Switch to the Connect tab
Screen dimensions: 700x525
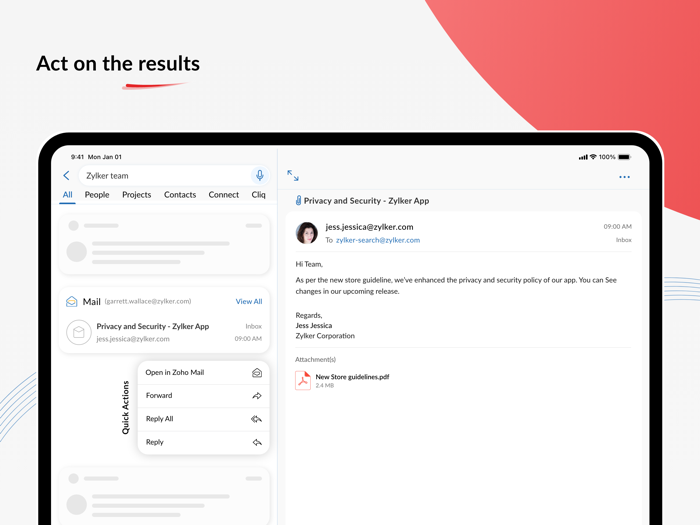coord(224,195)
